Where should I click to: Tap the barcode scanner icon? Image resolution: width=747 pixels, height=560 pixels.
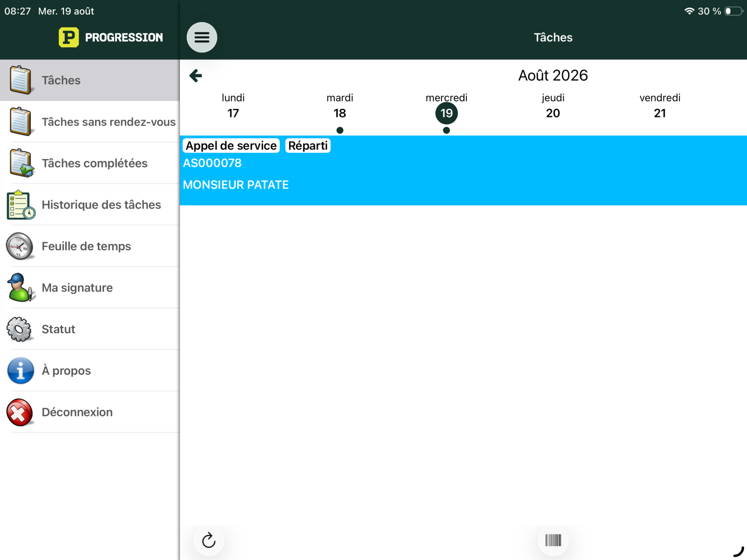(x=553, y=540)
